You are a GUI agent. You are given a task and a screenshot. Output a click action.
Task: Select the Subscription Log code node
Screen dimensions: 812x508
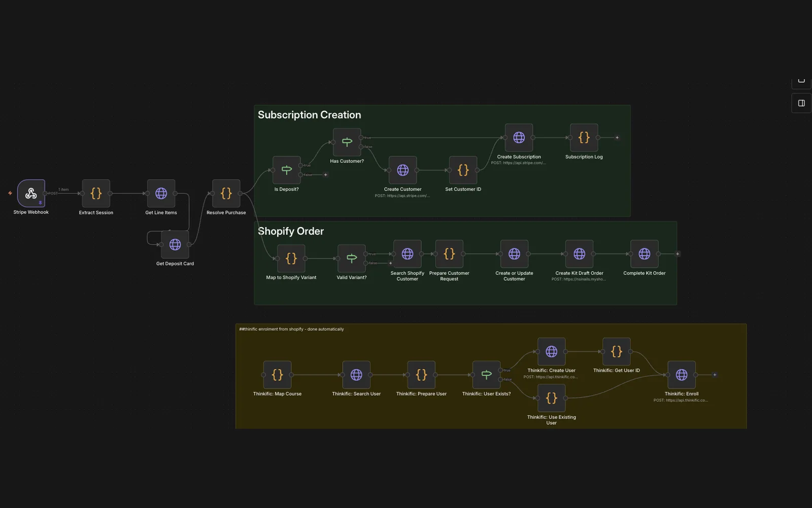click(584, 138)
